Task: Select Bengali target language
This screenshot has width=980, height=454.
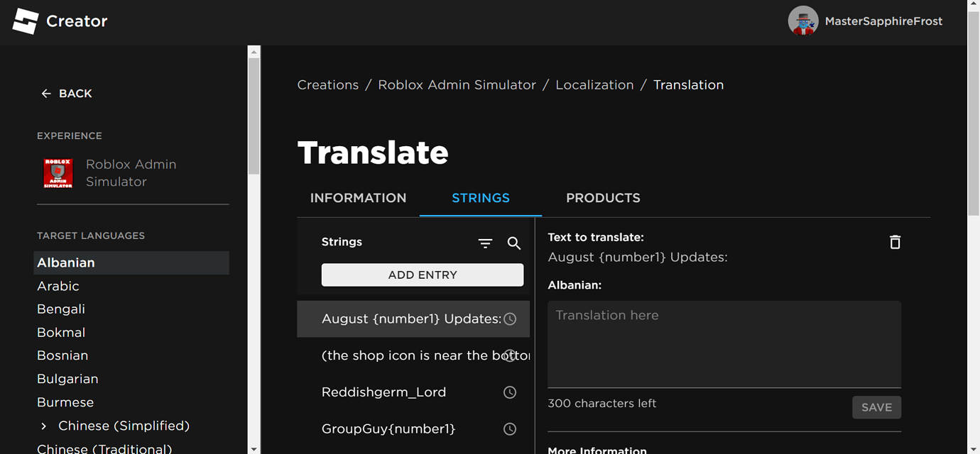Action: (x=61, y=309)
